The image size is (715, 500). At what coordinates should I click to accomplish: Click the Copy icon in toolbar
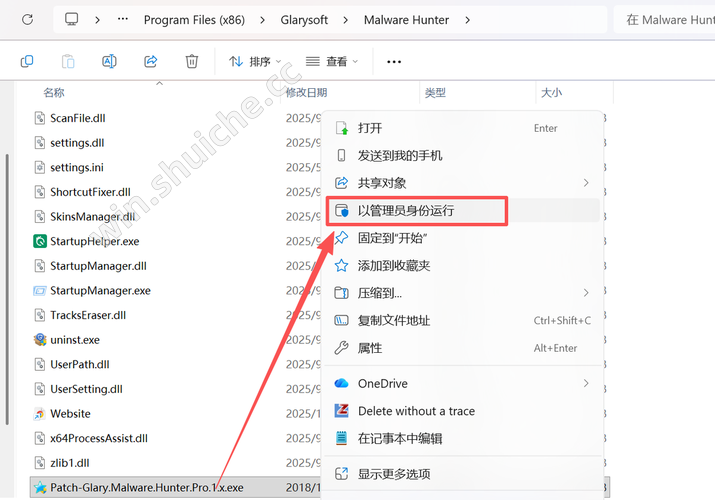coord(27,61)
